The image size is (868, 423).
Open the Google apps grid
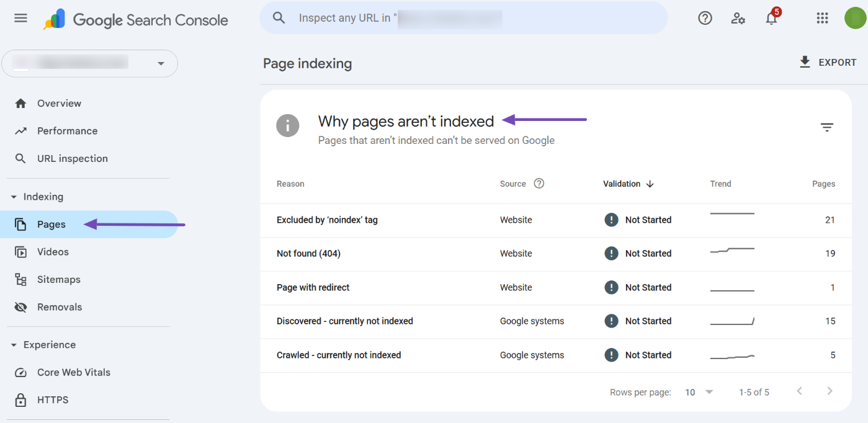click(x=822, y=18)
